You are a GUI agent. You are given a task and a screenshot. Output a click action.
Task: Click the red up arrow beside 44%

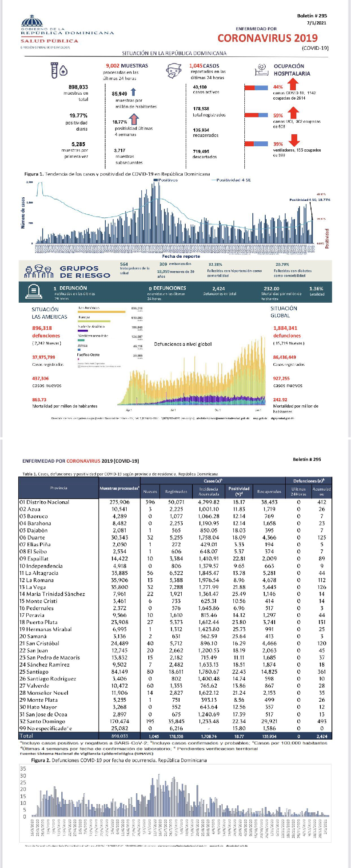click(292, 84)
